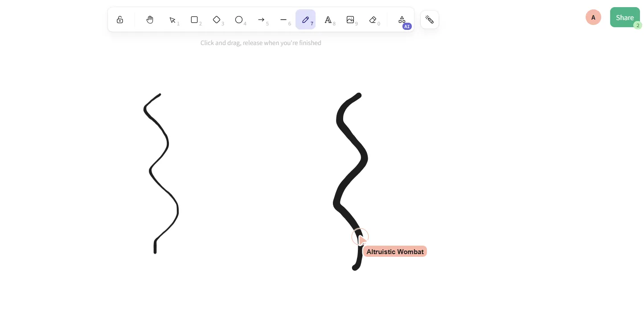Toggle the keep-tool-active lock

pyautogui.click(x=120, y=20)
